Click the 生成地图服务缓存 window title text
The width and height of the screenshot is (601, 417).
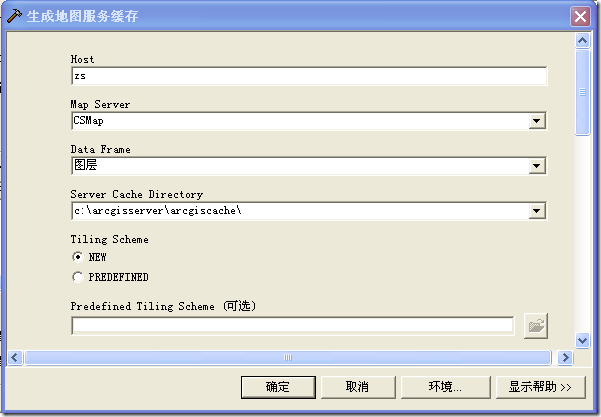tap(82, 16)
